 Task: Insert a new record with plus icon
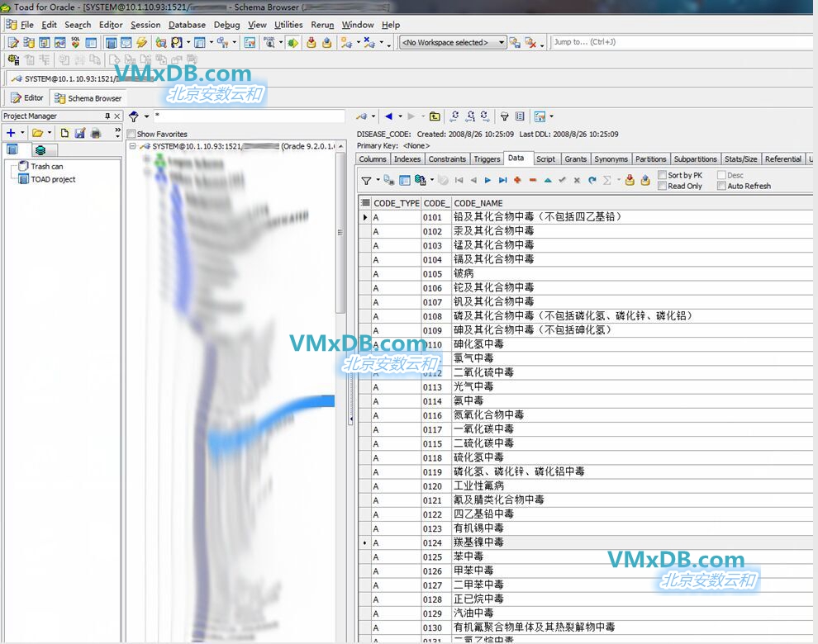coord(517,181)
